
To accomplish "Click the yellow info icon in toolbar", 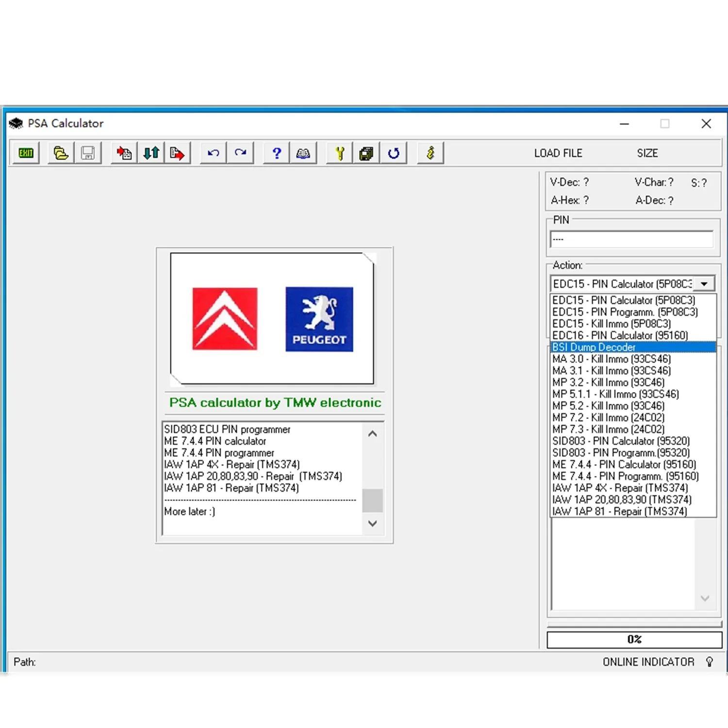I will click(430, 153).
